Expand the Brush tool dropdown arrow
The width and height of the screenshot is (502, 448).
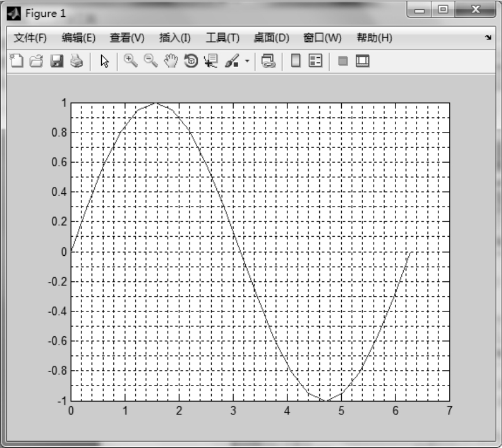click(x=247, y=61)
